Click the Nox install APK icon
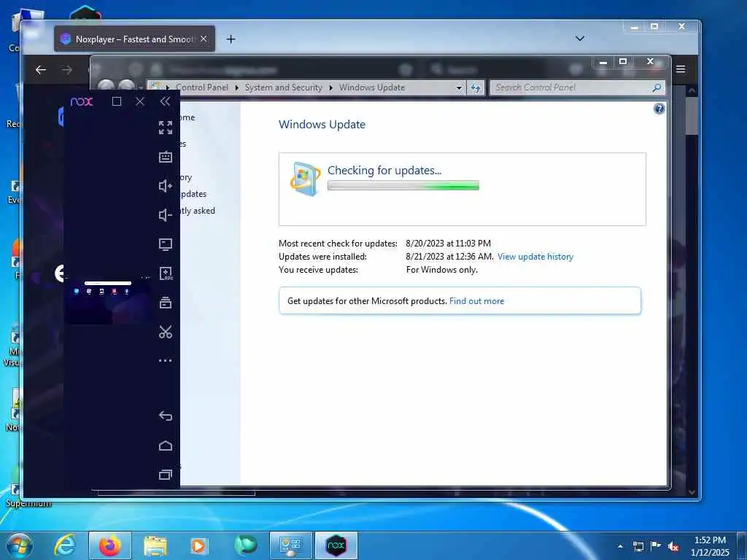The height and width of the screenshot is (560, 747). coord(166,273)
